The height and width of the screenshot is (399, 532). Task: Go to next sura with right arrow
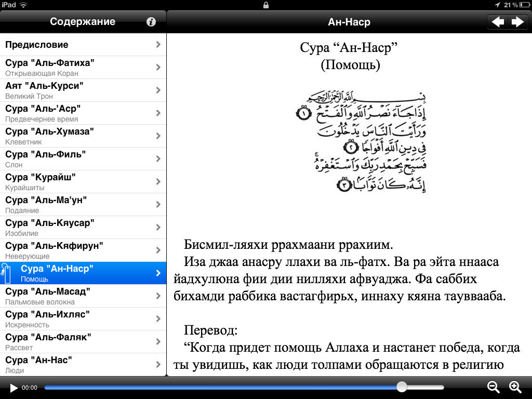click(x=518, y=22)
